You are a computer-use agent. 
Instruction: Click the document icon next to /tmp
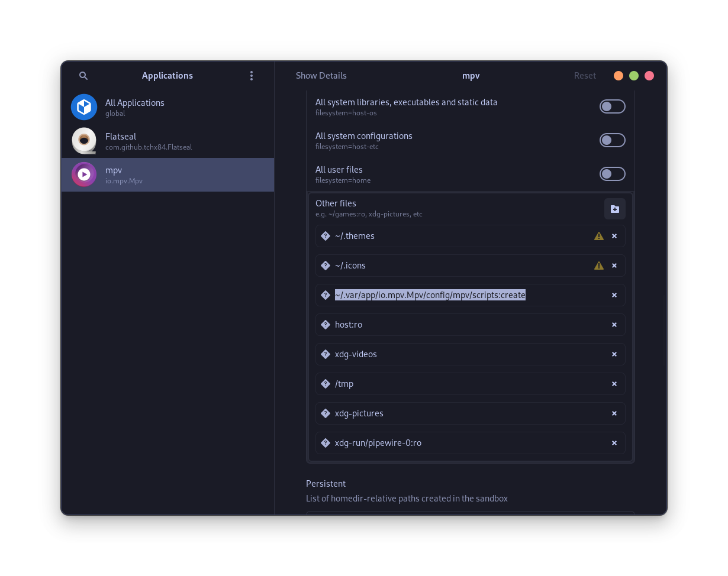pos(326,384)
